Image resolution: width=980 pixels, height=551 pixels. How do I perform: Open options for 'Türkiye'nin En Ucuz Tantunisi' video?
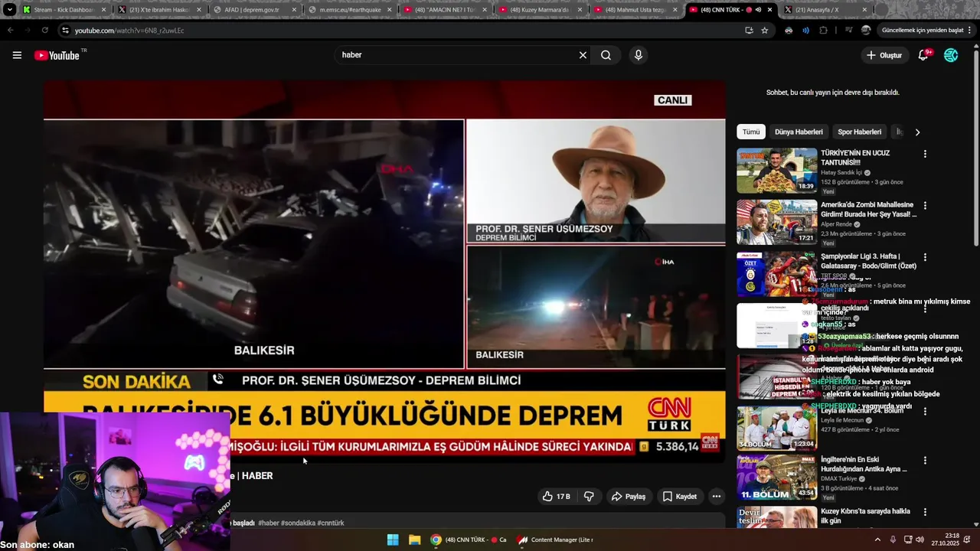tap(925, 154)
